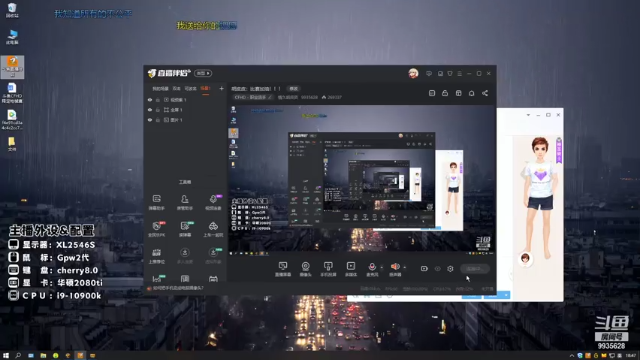
Task: Open the car-shaped play-together tool
Action: [213, 229]
